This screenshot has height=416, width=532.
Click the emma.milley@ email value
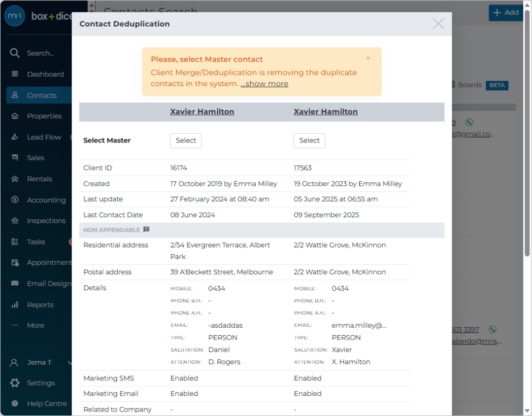click(359, 325)
